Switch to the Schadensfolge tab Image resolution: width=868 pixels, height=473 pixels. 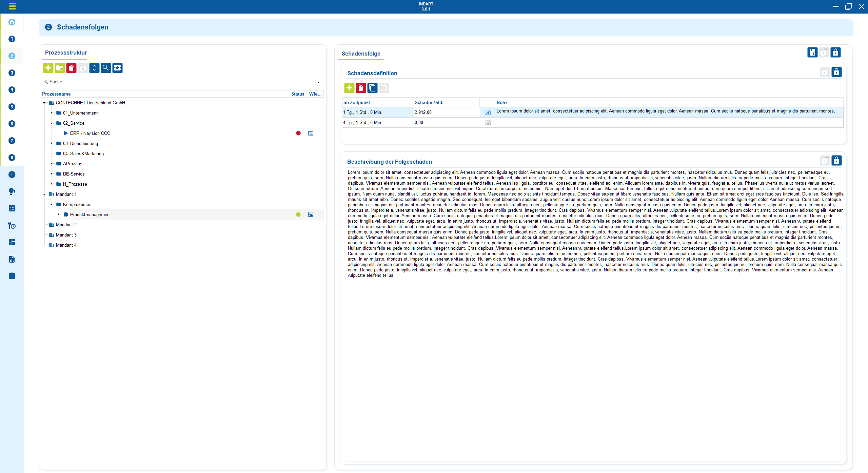coord(361,54)
